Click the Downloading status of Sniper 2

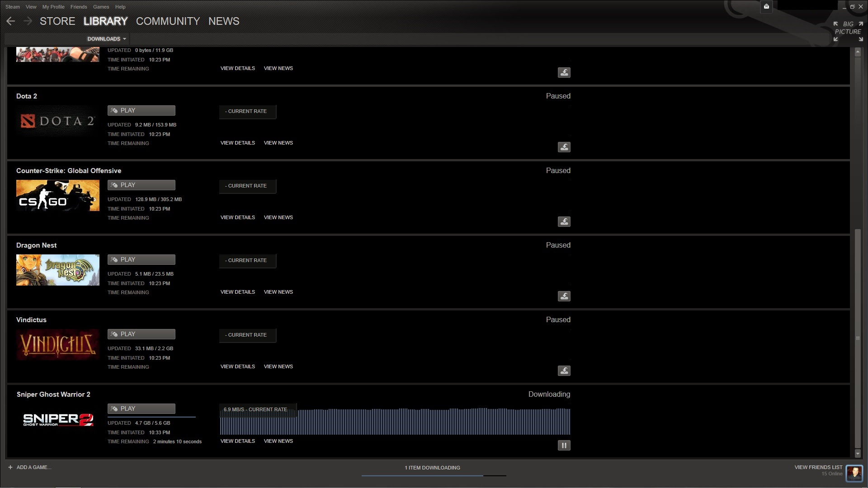pyautogui.click(x=549, y=394)
